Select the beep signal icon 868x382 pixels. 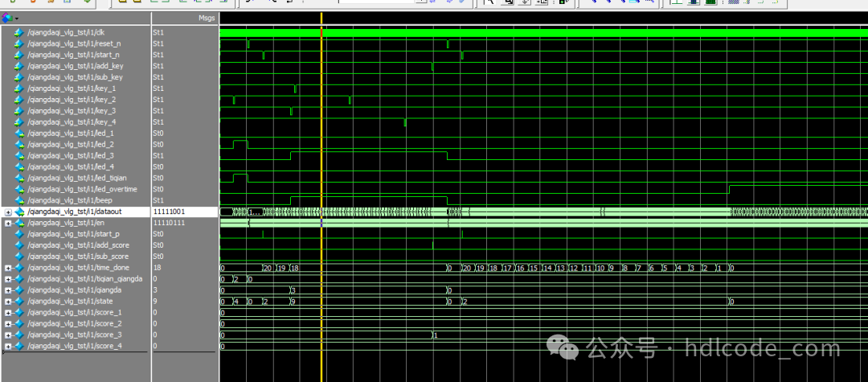(19, 200)
